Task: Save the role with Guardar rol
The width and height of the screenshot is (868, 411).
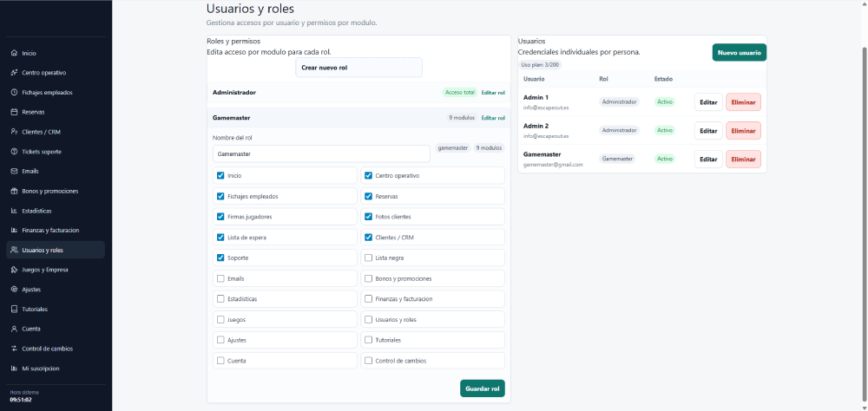Action: point(482,388)
